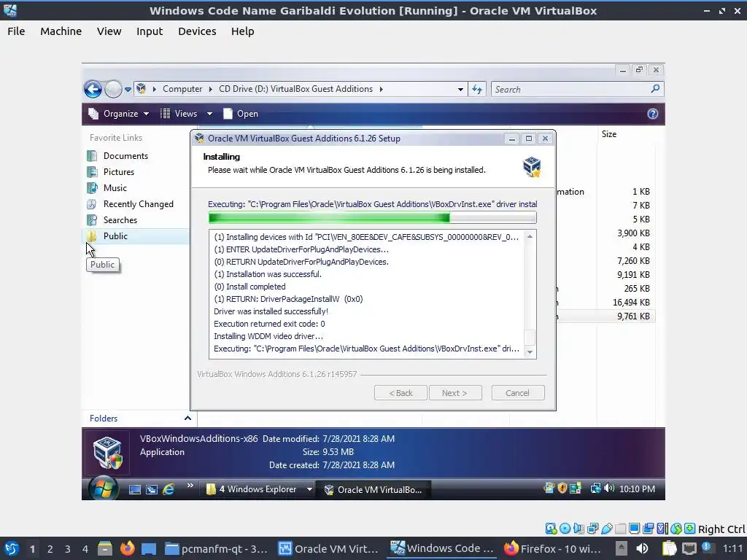Click the Explorer Forward arrow button
Image resolution: width=747 pixels, height=560 pixels.
pyautogui.click(x=113, y=89)
